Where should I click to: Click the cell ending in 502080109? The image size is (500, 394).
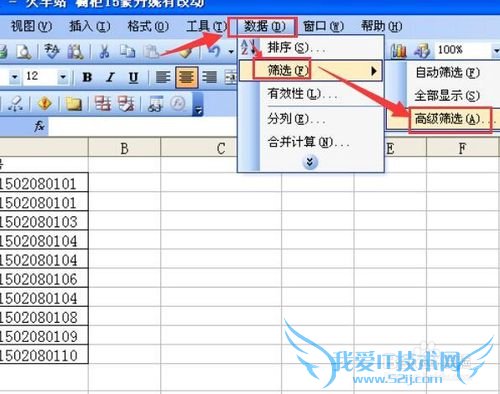(44, 336)
